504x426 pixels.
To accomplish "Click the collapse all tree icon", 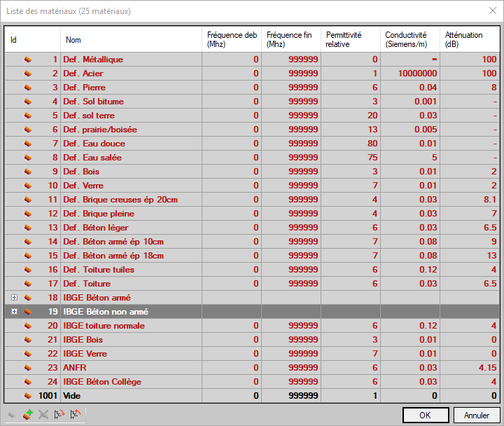I will tap(76, 414).
